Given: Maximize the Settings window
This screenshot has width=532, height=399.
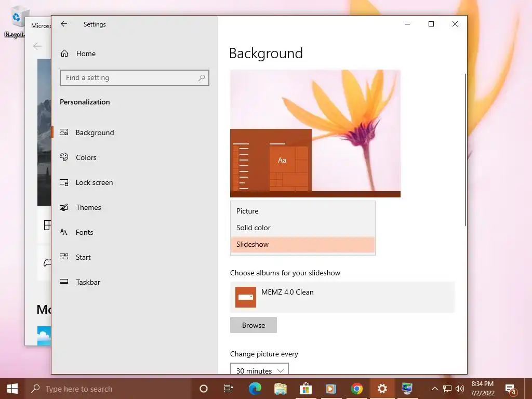Looking at the screenshot, I should click(x=431, y=24).
